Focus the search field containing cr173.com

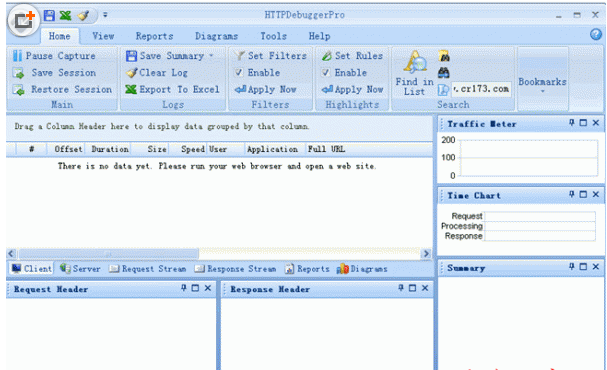point(481,89)
